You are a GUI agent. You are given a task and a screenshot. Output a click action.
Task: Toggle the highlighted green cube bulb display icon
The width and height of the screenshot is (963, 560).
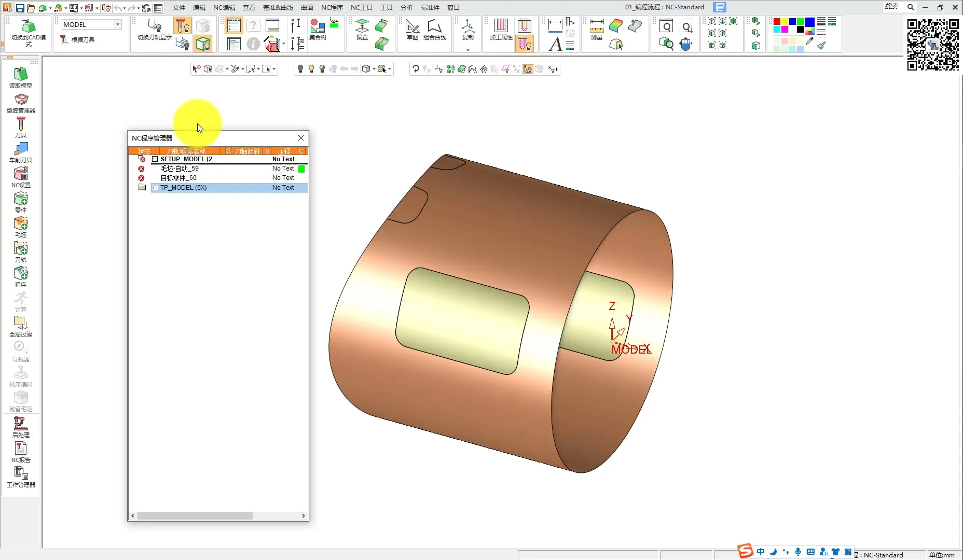[203, 44]
